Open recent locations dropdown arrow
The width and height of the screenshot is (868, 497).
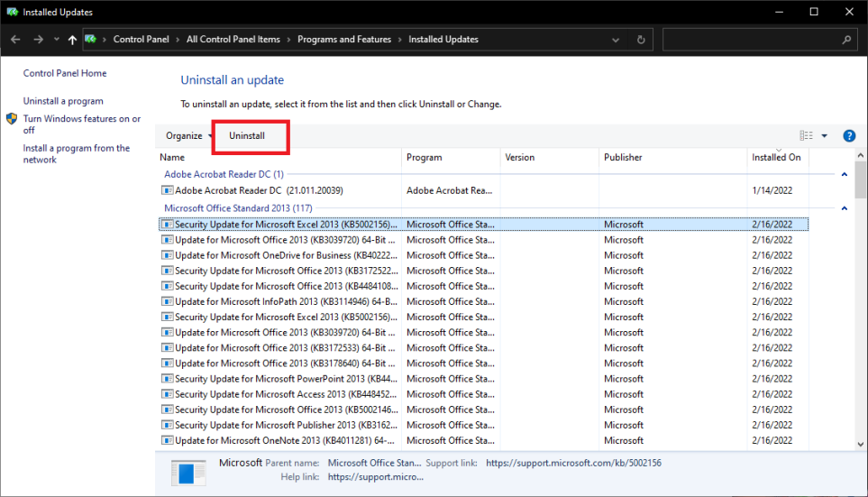pyautogui.click(x=57, y=40)
